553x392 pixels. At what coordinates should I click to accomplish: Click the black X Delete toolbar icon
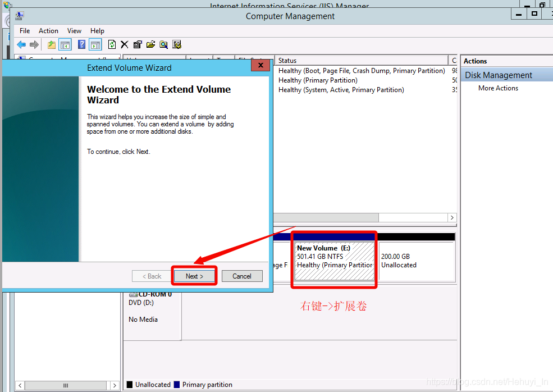[x=125, y=44]
